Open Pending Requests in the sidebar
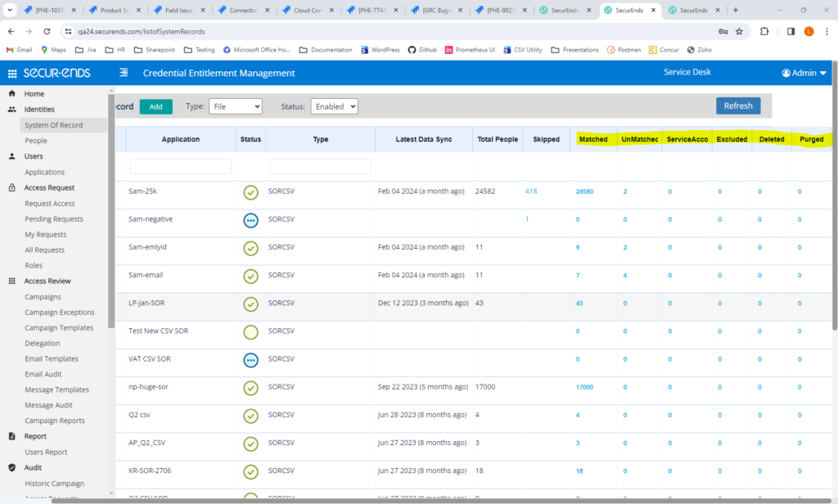This screenshot has width=838, height=504. tap(54, 218)
